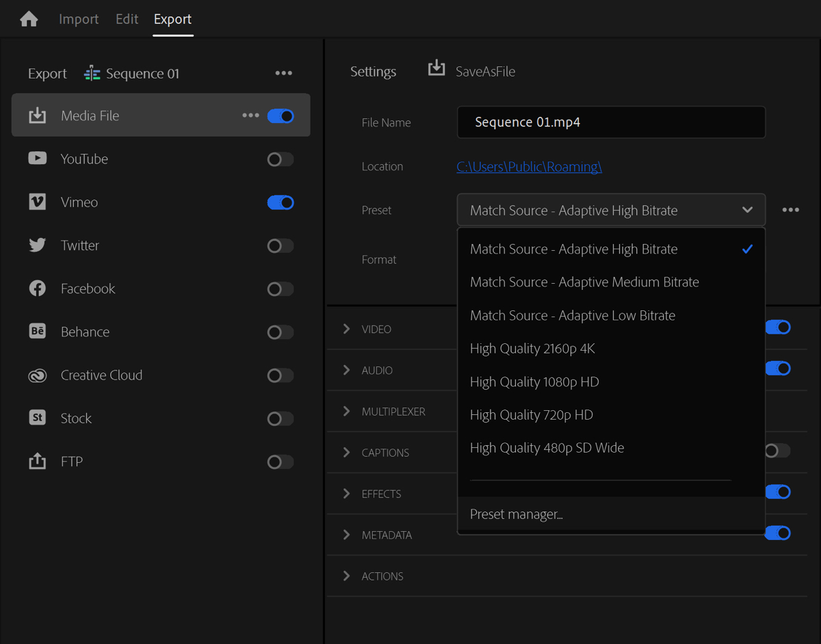Click the Vimeo logo icon
Image resolution: width=821 pixels, height=644 pixels.
click(x=38, y=202)
